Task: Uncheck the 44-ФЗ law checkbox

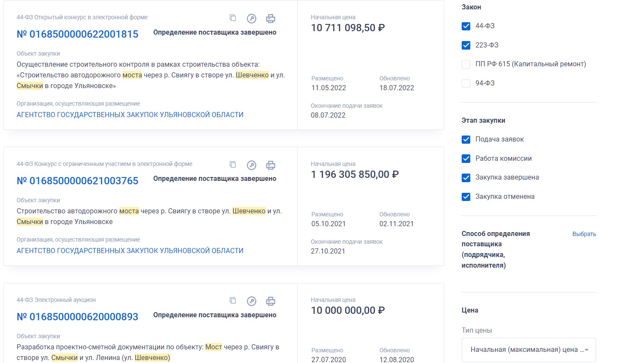Action: point(466,26)
